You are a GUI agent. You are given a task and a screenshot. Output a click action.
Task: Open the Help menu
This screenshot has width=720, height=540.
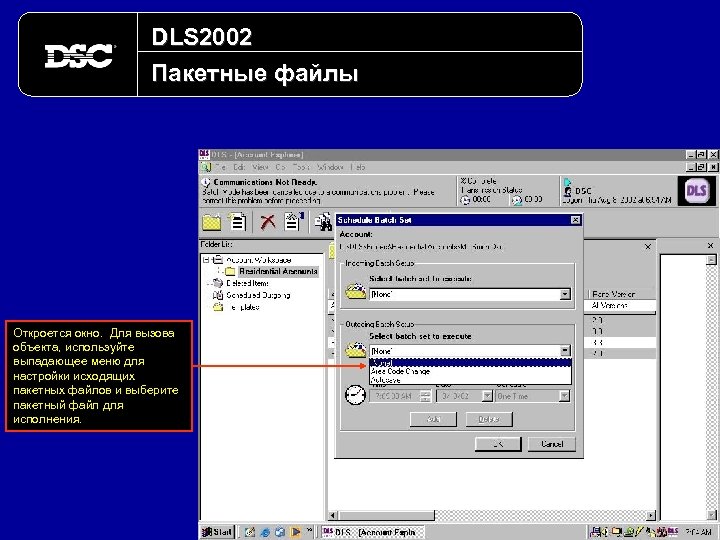click(x=358, y=167)
